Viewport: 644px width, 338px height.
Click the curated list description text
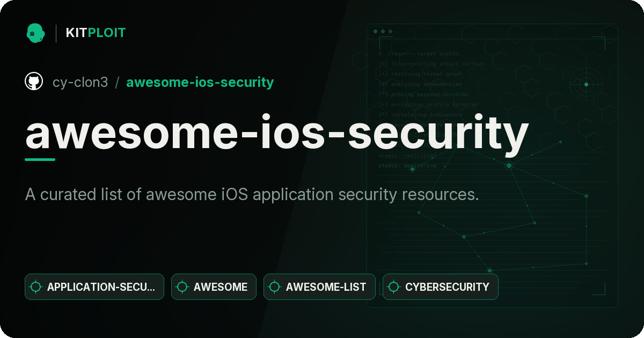[252, 194]
